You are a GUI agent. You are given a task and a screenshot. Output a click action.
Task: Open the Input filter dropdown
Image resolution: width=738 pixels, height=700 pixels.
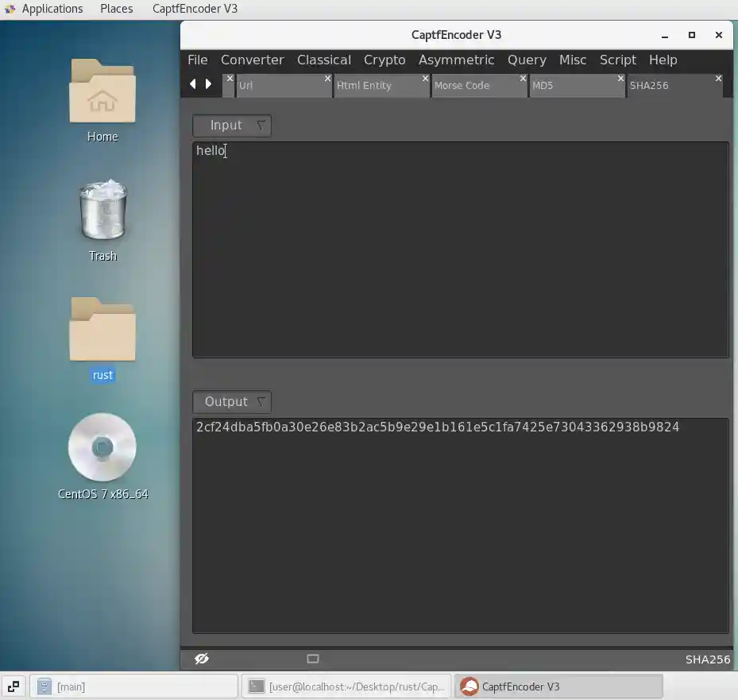261,125
